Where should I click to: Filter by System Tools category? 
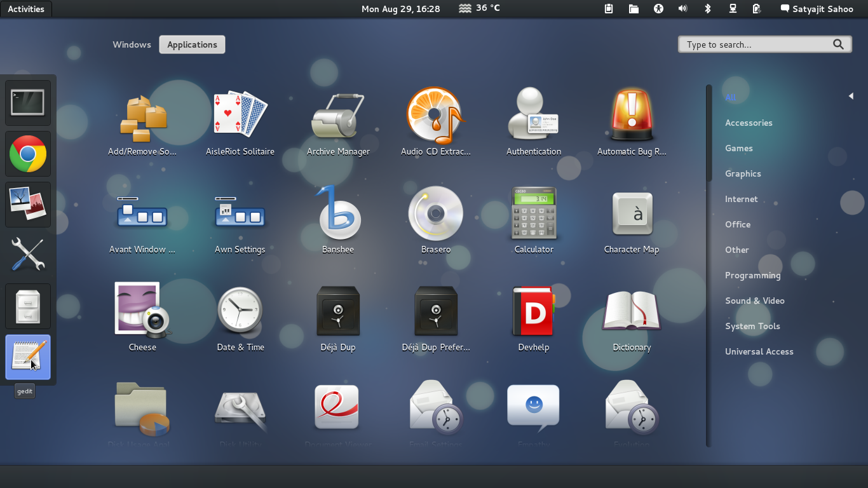point(752,326)
